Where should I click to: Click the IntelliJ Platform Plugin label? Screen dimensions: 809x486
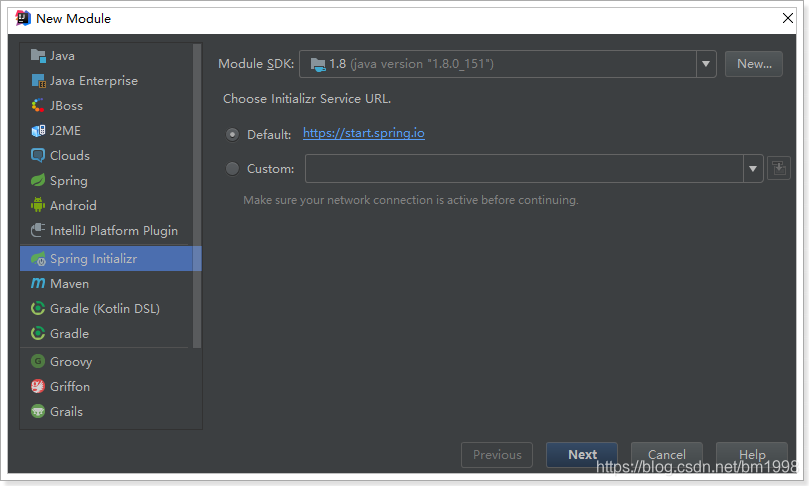(114, 231)
